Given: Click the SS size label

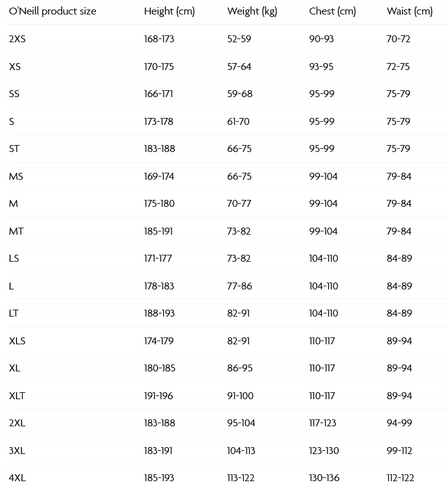Looking at the screenshot, I should tap(15, 94).
